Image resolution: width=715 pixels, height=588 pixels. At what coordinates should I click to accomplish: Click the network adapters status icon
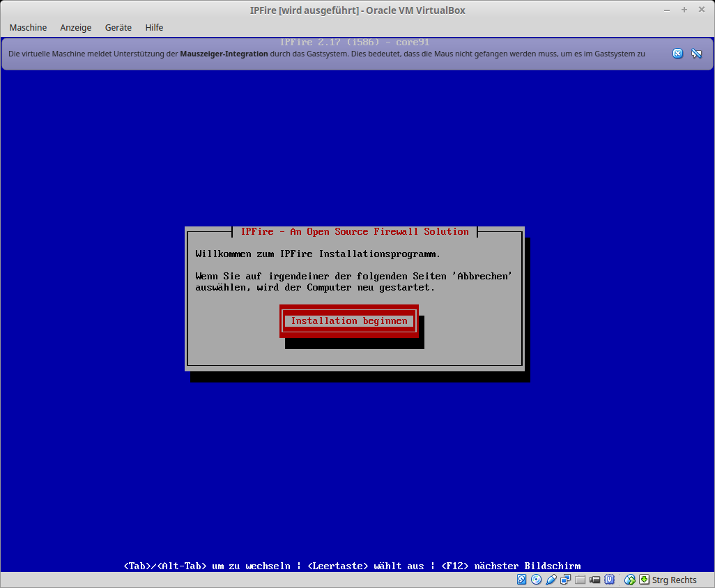565,580
